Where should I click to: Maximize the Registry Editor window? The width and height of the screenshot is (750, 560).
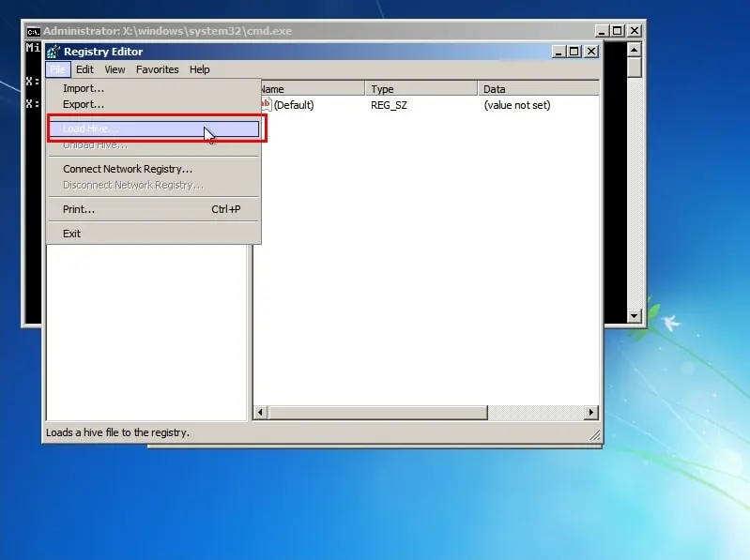pyautogui.click(x=574, y=52)
